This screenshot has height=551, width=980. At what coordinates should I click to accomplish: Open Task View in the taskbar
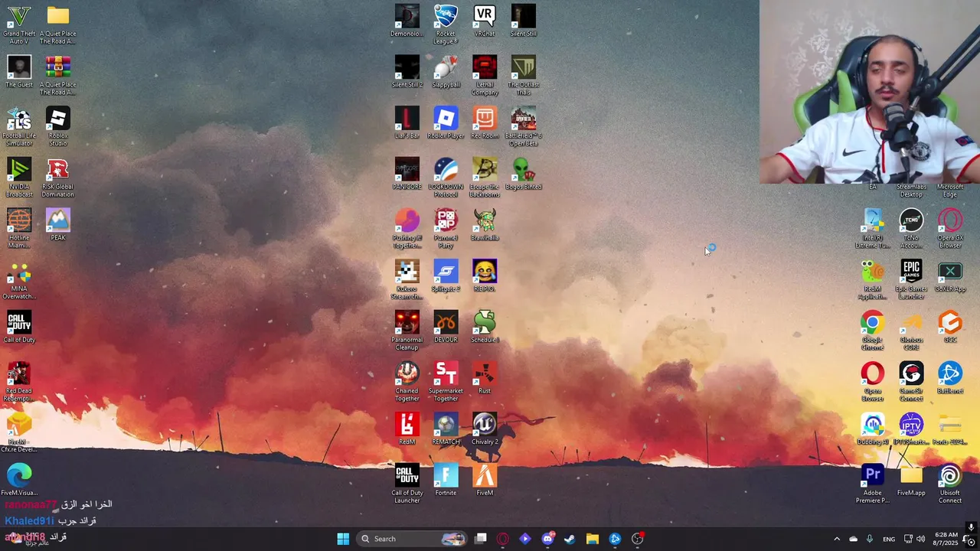(x=480, y=539)
